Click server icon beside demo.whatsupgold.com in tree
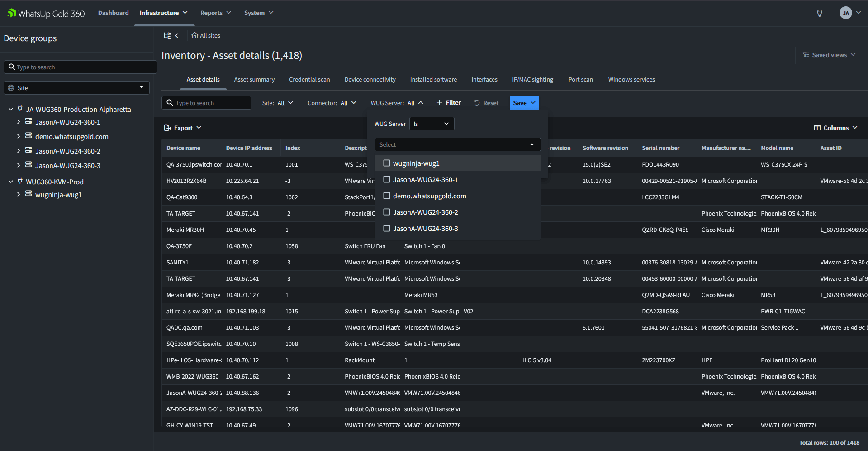This screenshot has height=451, width=868. point(28,136)
